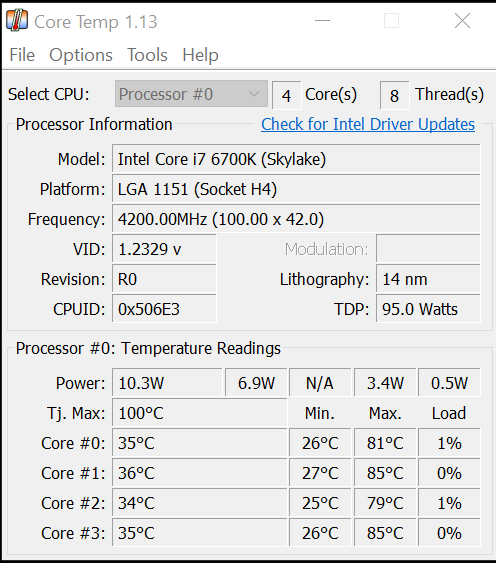Click Core #1 minimum temperature 27°C

click(320, 473)
